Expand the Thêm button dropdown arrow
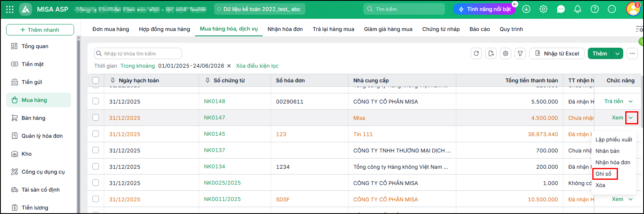644x214 pixels. point(618,53)
